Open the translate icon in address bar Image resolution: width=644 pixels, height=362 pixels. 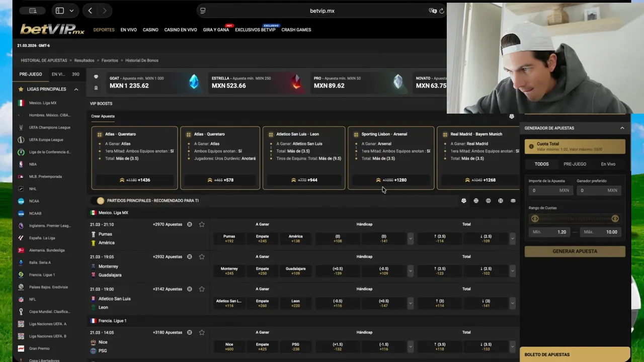(x=432, y=11)
